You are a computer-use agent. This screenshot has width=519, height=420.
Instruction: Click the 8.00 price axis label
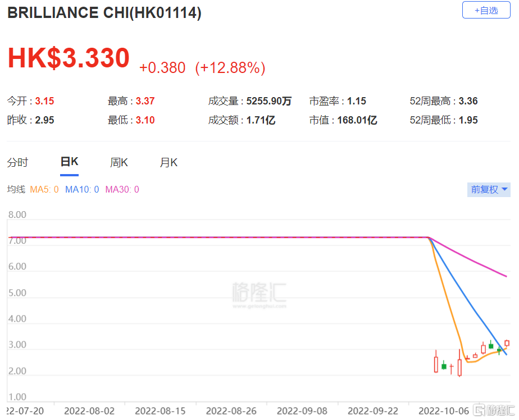pyautogui.click(x=17, y=214)
